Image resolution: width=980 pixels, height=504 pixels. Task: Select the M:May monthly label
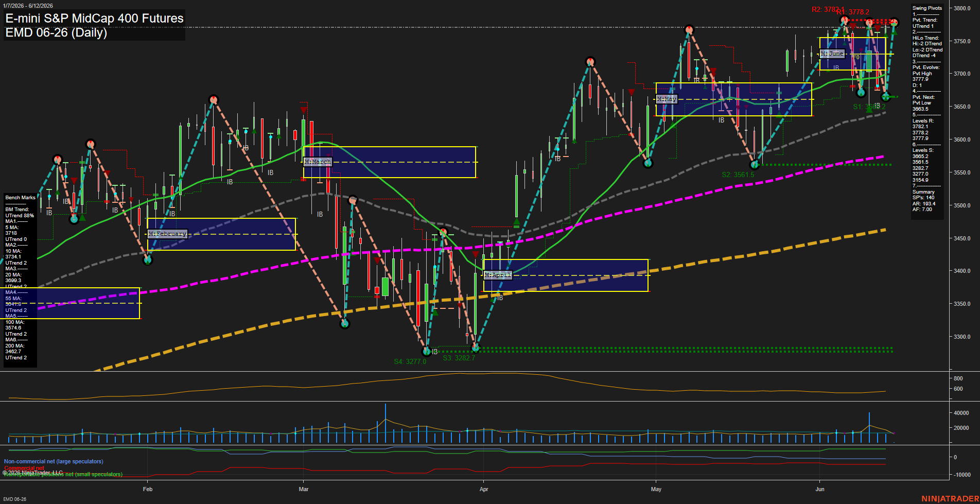pos(667,99)
